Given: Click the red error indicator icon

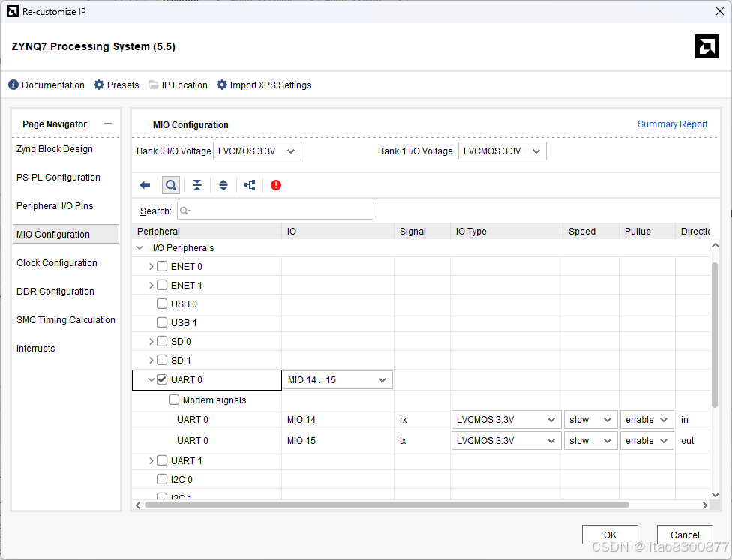Looking at the screenshot, I should 276,185.
